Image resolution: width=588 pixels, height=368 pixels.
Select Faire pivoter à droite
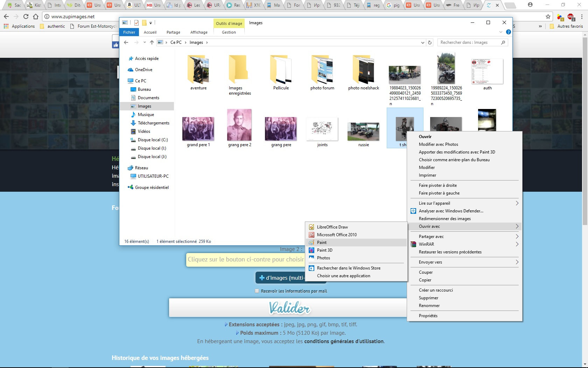point(464,185)
